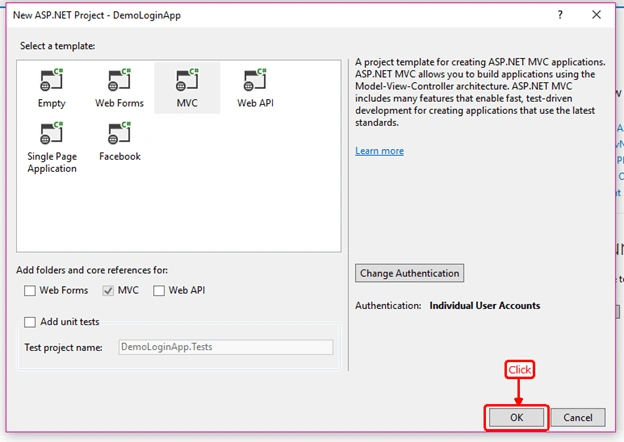This screenshot has width=624, height=442.
Task: Open the dialog help question mark
Action: pyautogui.click(x=560, y=15)
